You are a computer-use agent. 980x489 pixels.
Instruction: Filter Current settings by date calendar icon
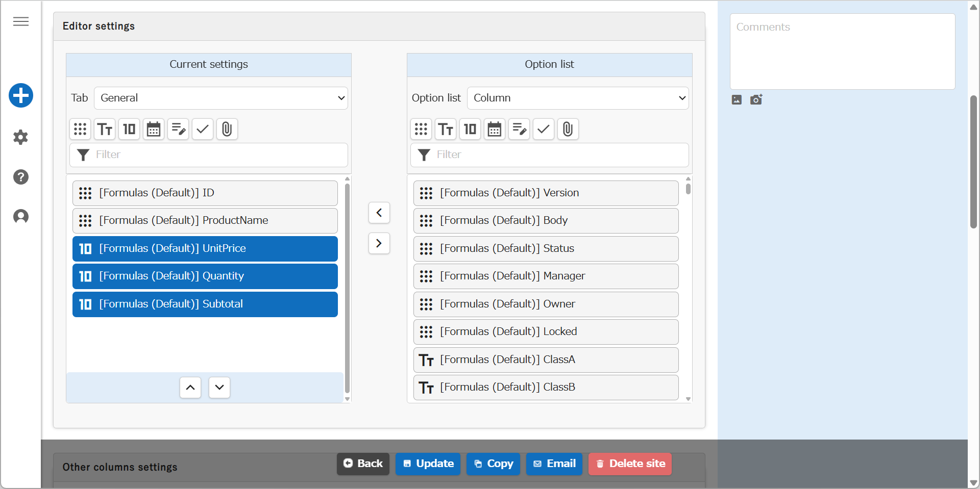(154, 129)
